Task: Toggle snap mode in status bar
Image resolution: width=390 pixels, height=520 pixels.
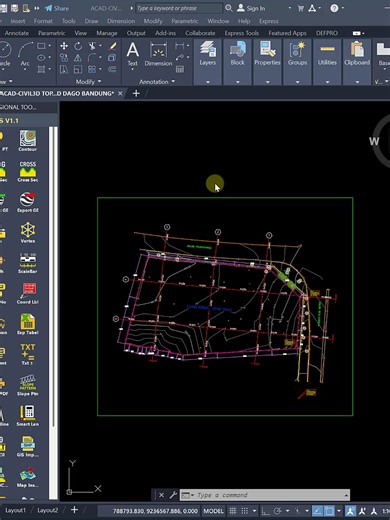Action: point(244,511)
